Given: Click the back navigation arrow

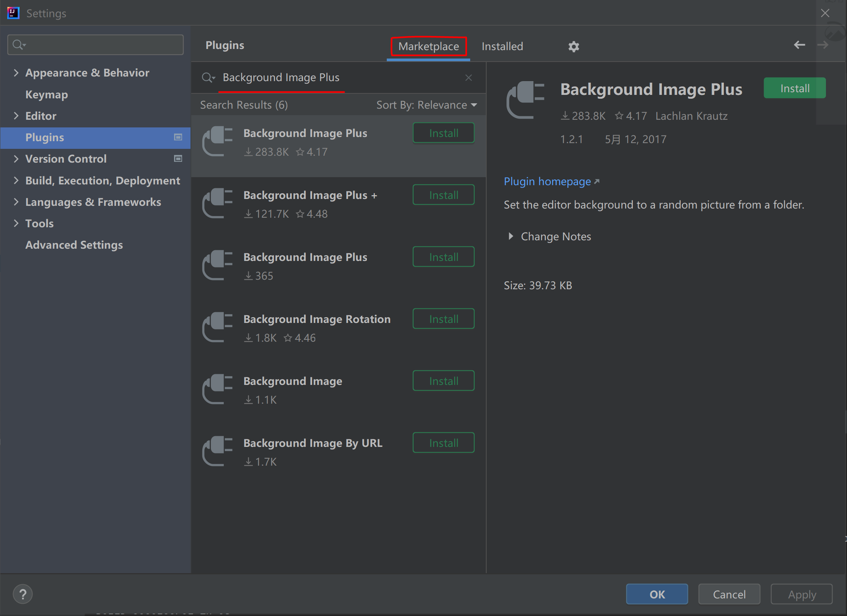Looking at the screenshot, I should pos(800,45).
